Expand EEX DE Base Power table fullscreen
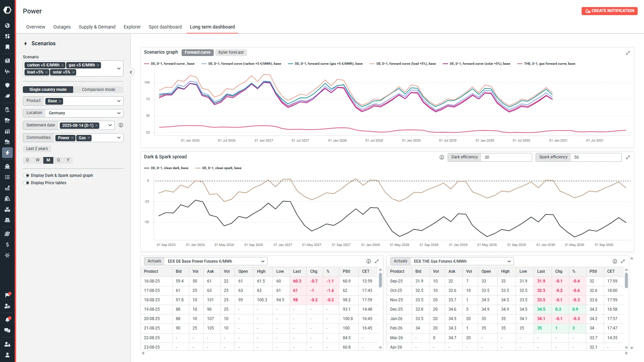The image size is (644, 362). click(x=377, y=261)
